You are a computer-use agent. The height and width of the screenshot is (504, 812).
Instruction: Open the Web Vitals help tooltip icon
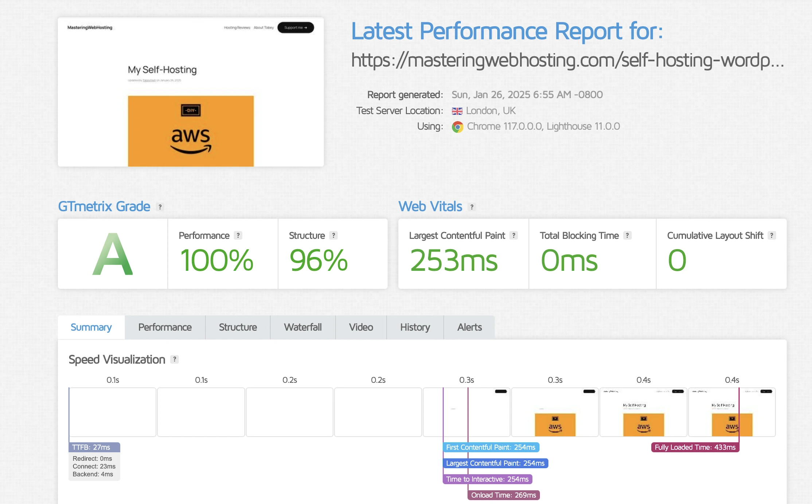point(472,207)
